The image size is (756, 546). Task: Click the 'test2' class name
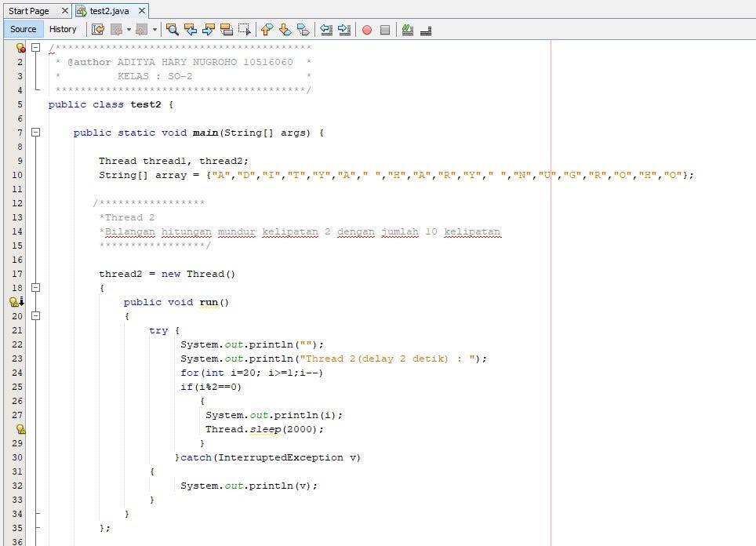[146, 104]
